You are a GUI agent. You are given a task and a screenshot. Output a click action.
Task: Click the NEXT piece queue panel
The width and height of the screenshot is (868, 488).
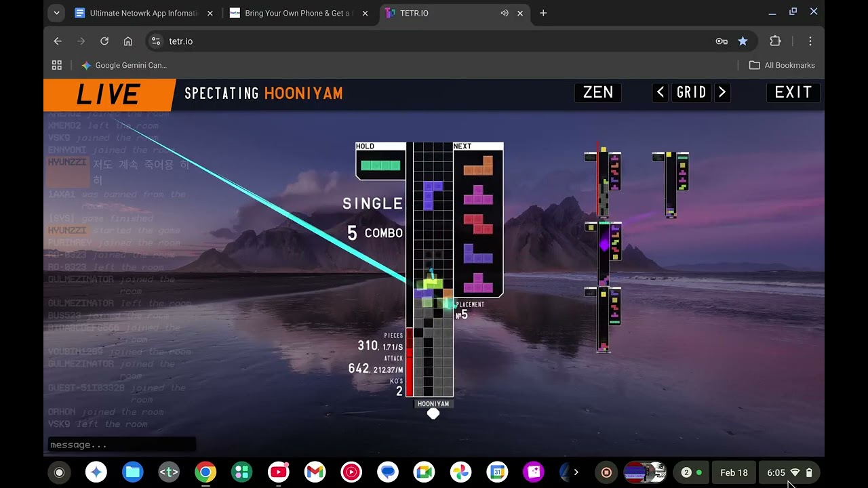point(478,220)
